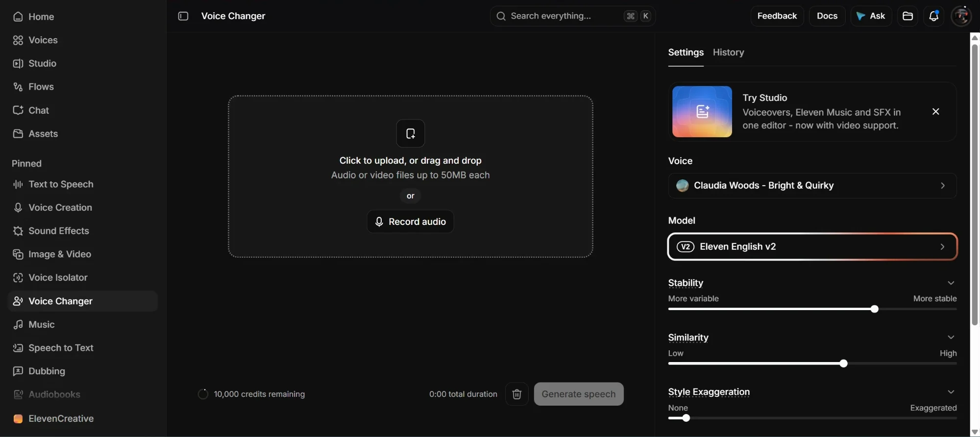
Task: Select Voice Changer in sidebar
Action: [83, 301]
